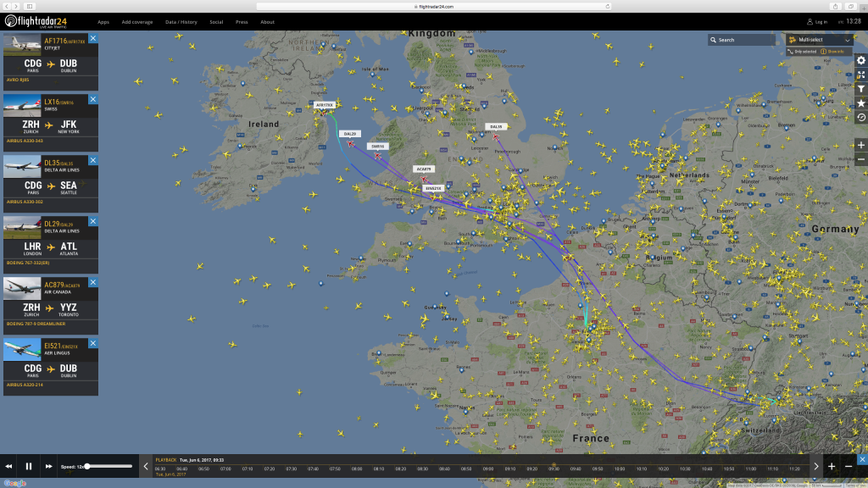Open LX16 Swiss aircraft thumbnail
The height and width of the screenshot is (488, 868).
point(22,105)
